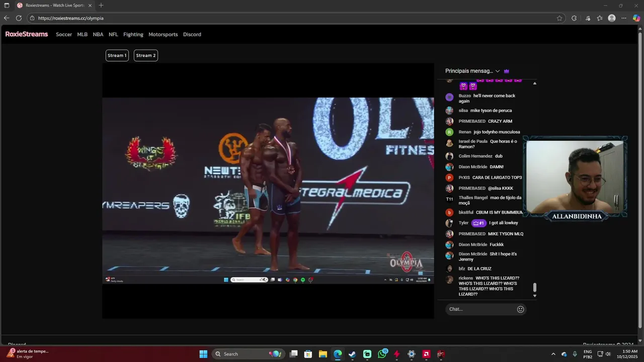Open the NBA section
This screenshot has width=644, height=362.
point(98,35)
